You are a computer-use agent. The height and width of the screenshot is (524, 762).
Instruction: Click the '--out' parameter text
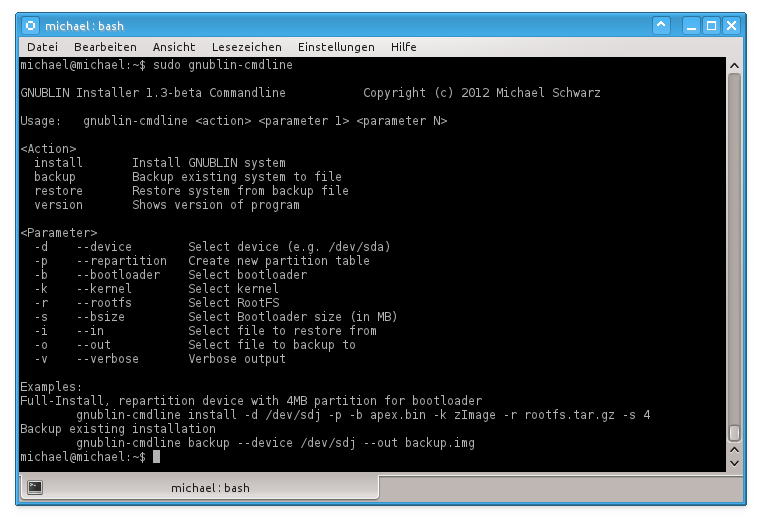click(x=93, y=345)
